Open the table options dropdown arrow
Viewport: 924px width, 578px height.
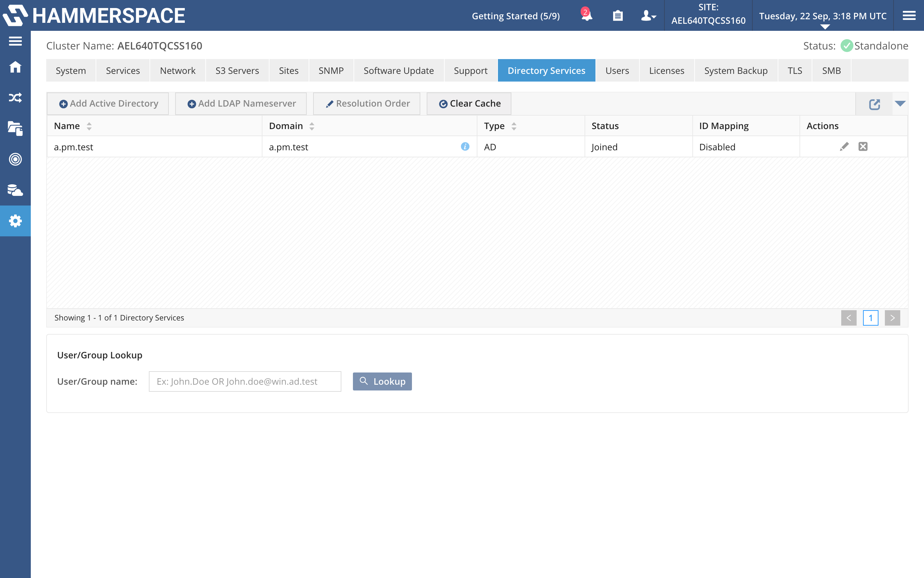point(900,104)
